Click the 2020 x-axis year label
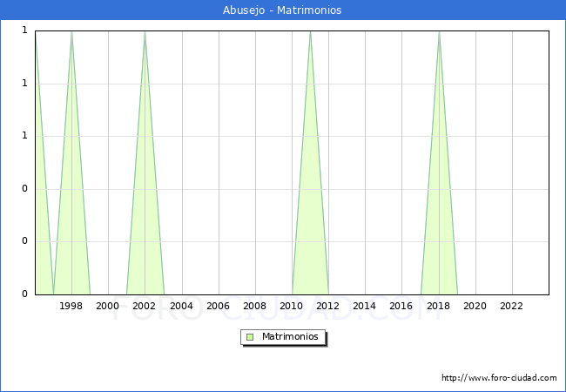 point(475,306)
